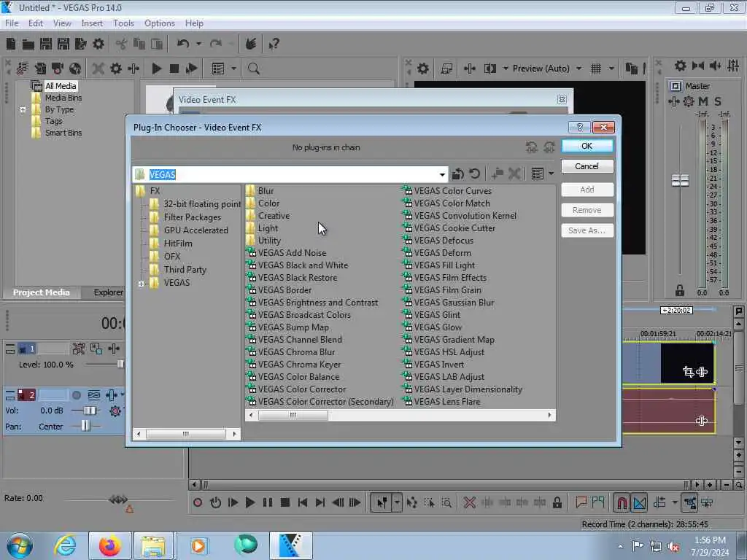Click the Add button in Plug-In Chooser
747x560 pixels.
click(x=587, y=190)
